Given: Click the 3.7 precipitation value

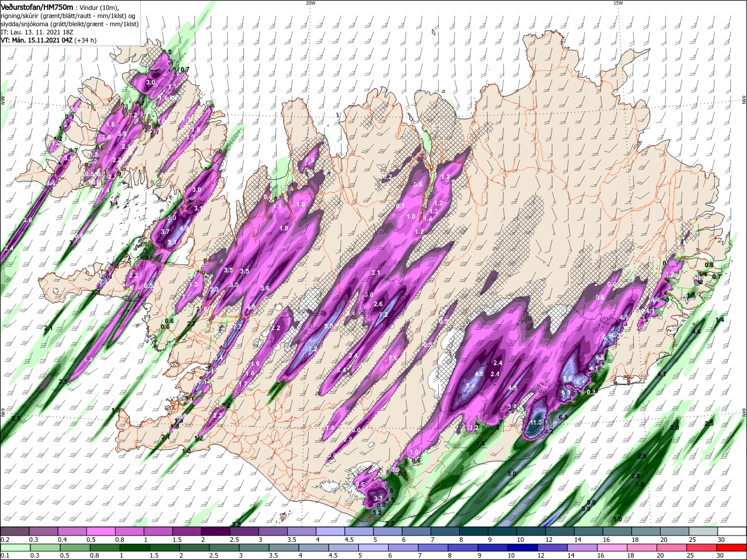Looking at the screenshot, I should (x=165, y=232).
